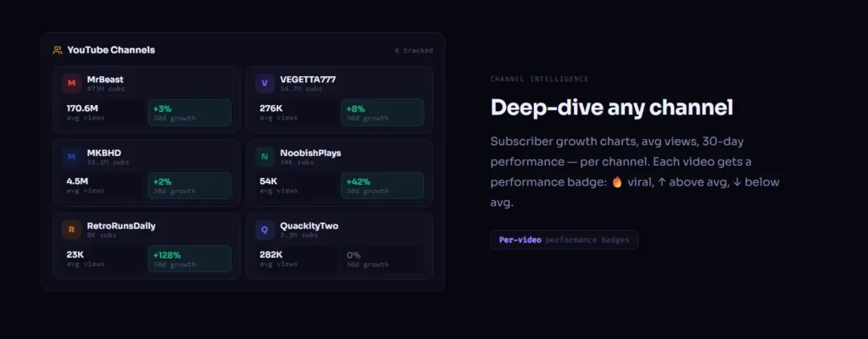The image size is (868, 339).
Task: Click the 19.2M subs text
Action: [x=108, y=163]
